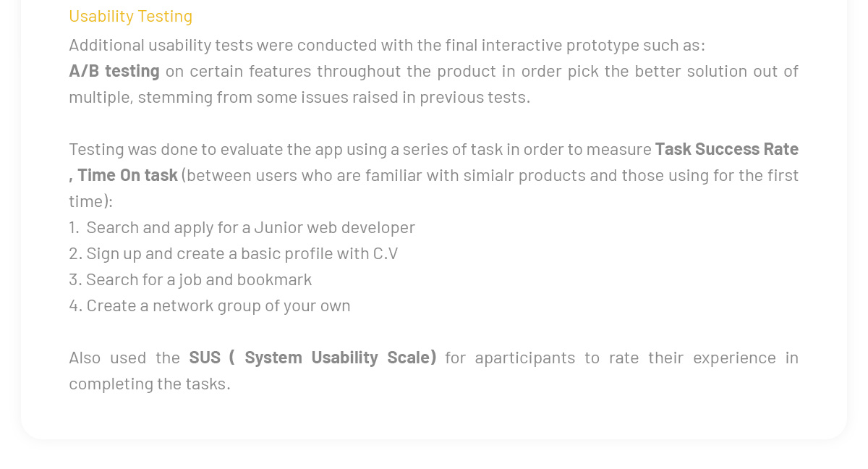Click the bold Task Success Rate text
Image resolution: width=868 pixels, height=469 pixels.
pyautogui.click(x=726, y=149)
